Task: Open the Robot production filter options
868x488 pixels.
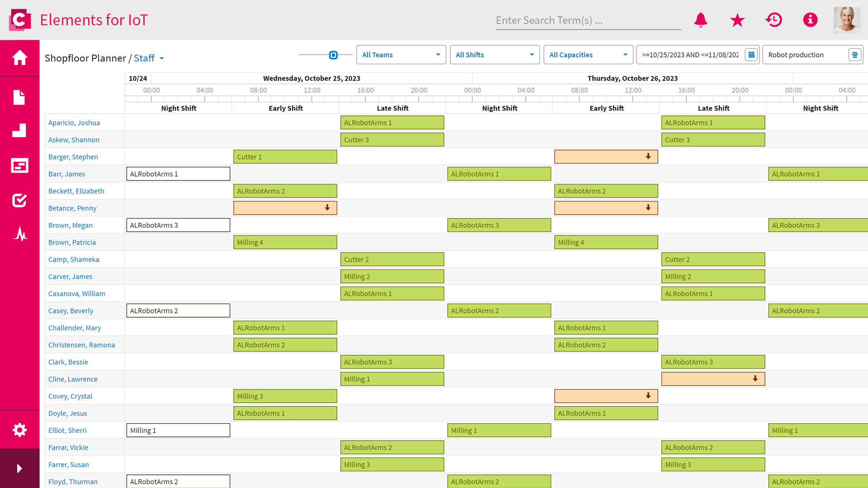Action: pos(854,54)
